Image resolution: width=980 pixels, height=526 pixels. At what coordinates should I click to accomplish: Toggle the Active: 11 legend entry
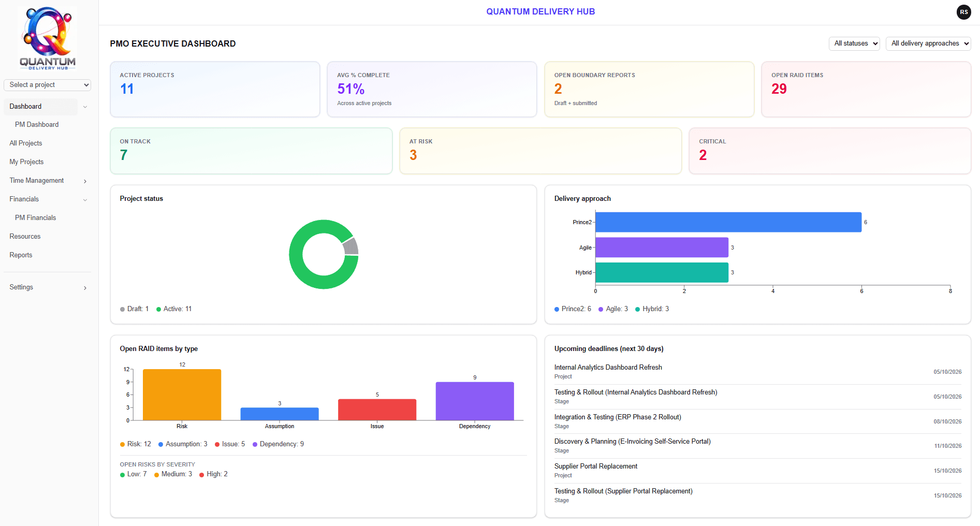(x=174, y=309)
